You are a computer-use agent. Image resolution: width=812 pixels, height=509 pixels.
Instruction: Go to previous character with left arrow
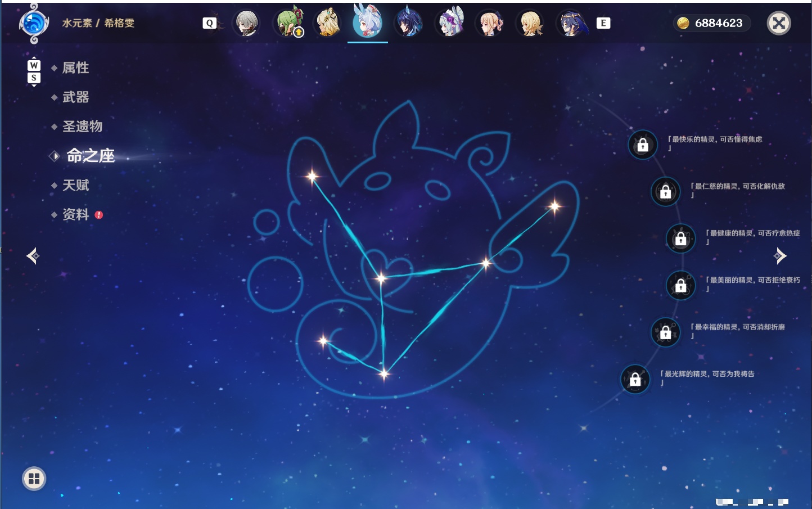[33, 256]
